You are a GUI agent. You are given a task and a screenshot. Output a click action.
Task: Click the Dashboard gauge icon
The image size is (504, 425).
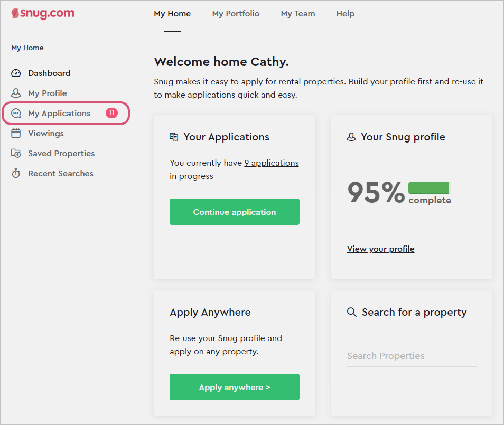click(x=16, y=73)
